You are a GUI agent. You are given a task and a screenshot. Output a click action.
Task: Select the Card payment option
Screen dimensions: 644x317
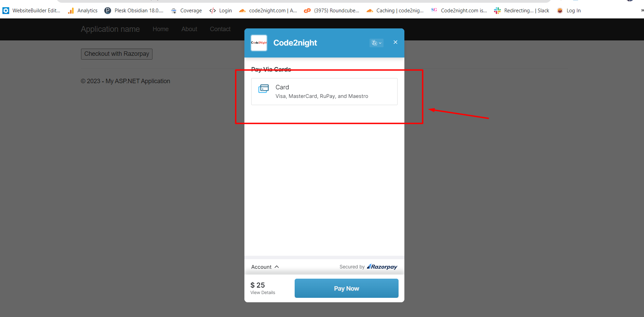[324, 91]
